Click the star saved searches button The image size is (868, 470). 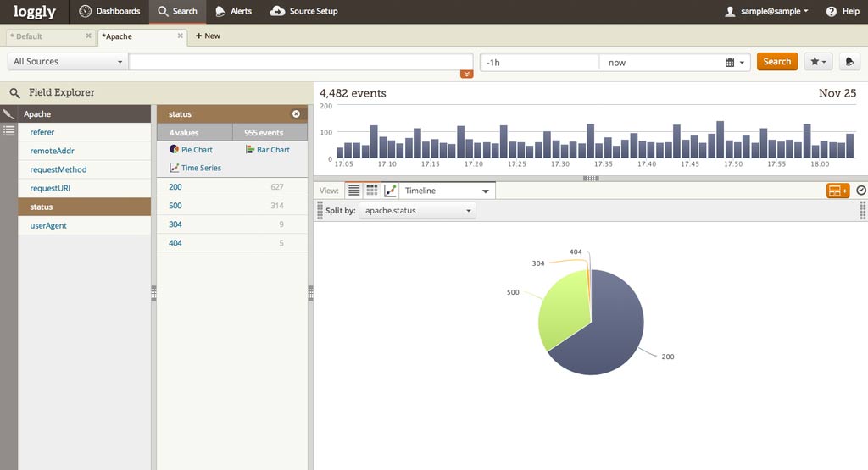click(818, 62)
